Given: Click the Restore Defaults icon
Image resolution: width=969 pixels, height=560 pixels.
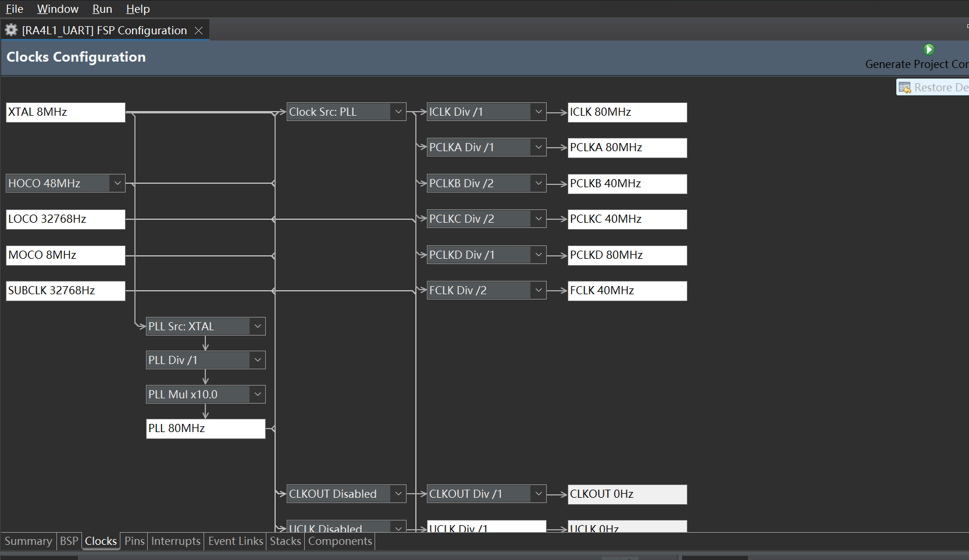Looking at the screenshot, I should tap(904, 88).
